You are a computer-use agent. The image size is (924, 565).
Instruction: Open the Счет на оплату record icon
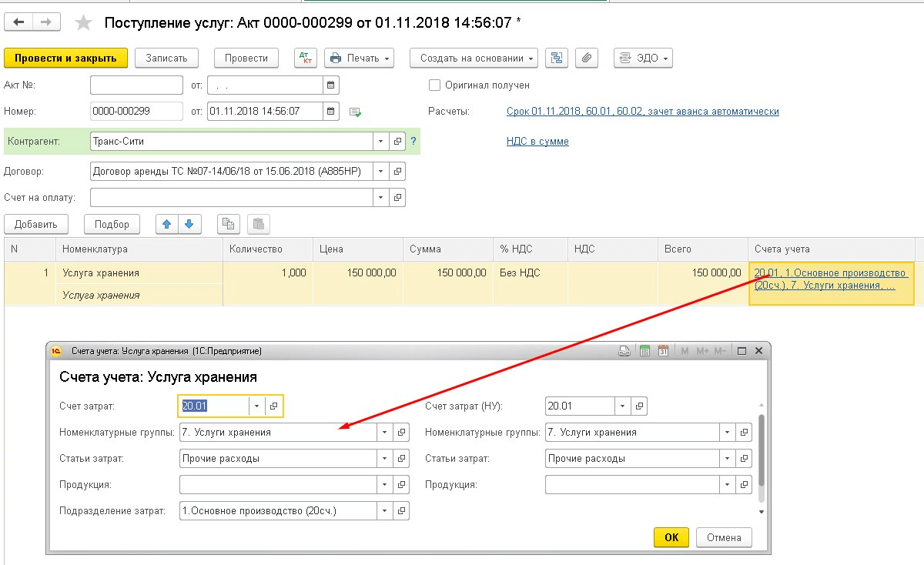(398, 198)
